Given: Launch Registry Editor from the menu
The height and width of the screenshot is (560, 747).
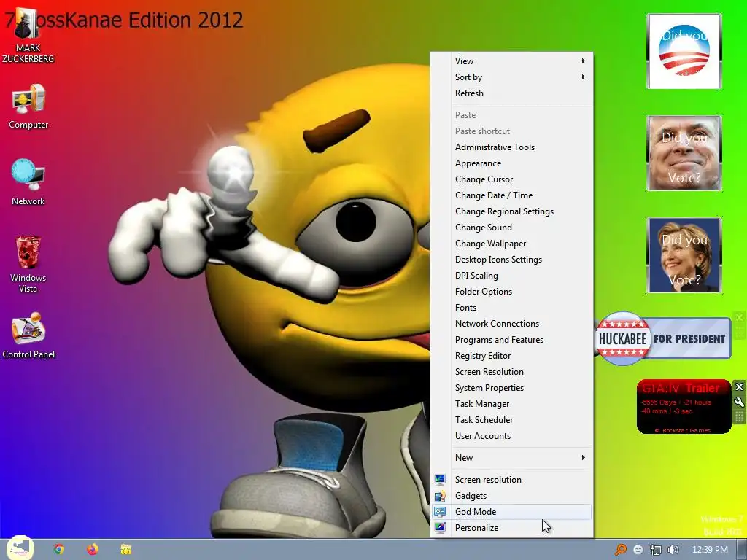Looking at the screenshot, I should [511, 356].
